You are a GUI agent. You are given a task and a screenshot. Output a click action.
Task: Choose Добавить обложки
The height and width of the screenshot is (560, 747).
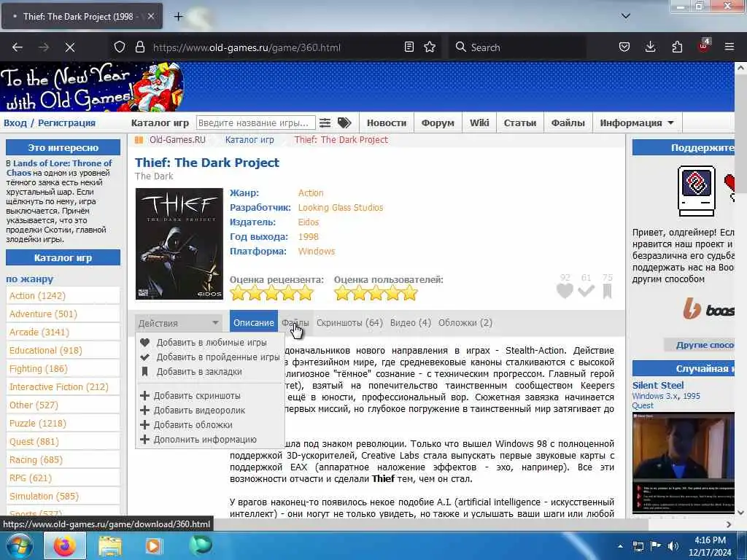pos(193,425)
